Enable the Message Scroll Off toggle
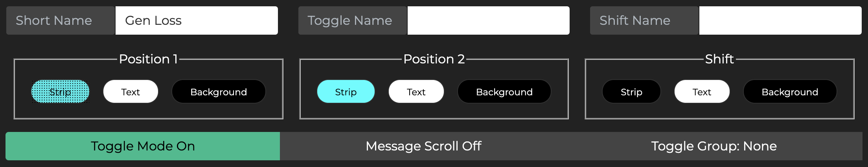The image size is (868, 167). [423, 146]
